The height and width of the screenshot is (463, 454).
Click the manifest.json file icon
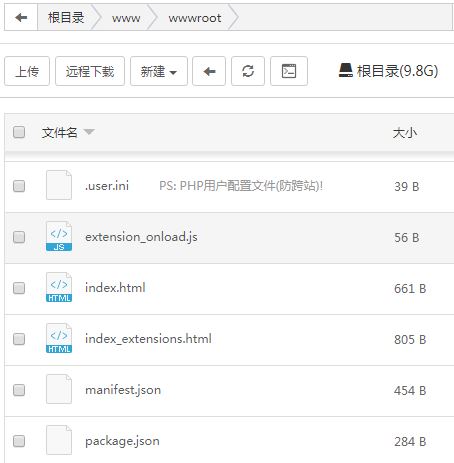[59, 389]
